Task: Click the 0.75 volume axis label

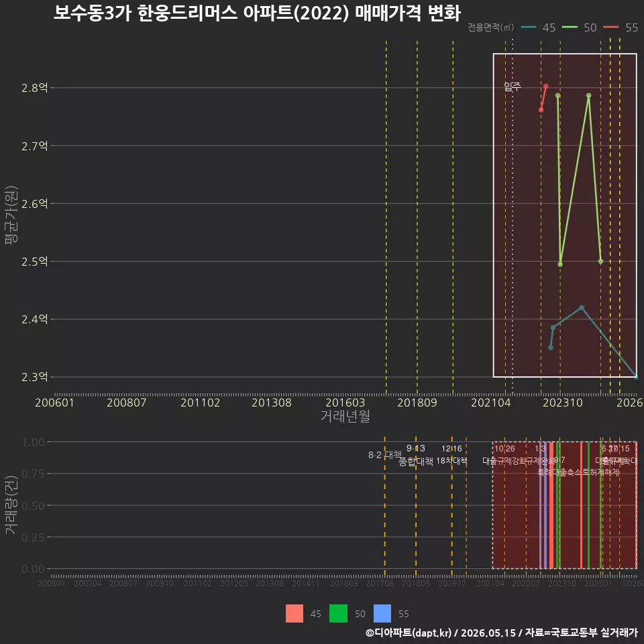Action: point(34,474)
